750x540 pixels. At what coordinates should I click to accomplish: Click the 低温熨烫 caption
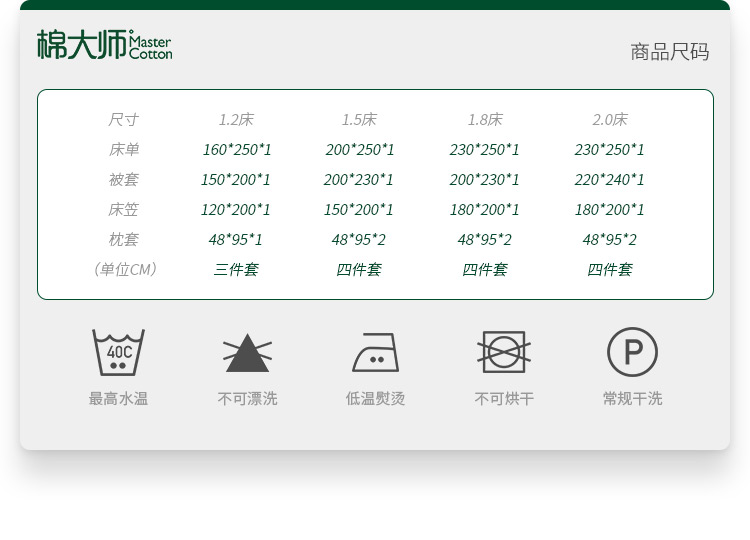[375, 398]
